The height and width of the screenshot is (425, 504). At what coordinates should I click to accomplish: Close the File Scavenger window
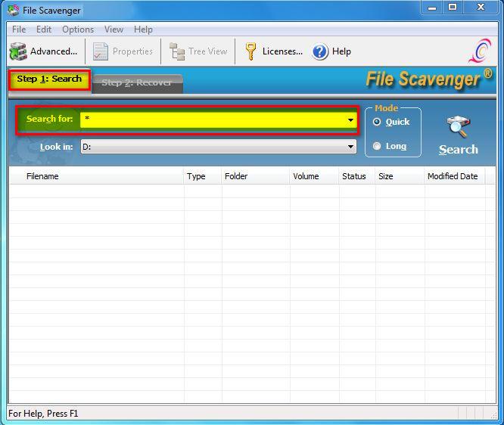(481, 8)
